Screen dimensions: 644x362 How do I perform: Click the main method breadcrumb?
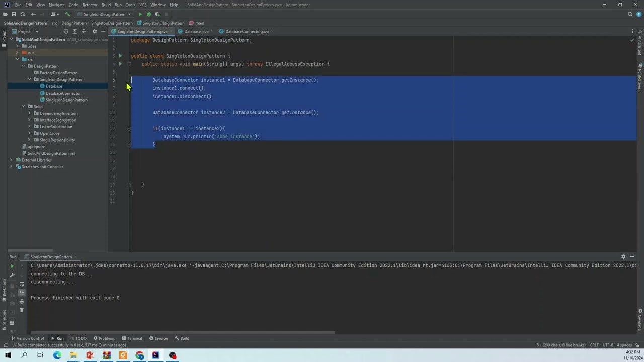click(x=197, y=23)
